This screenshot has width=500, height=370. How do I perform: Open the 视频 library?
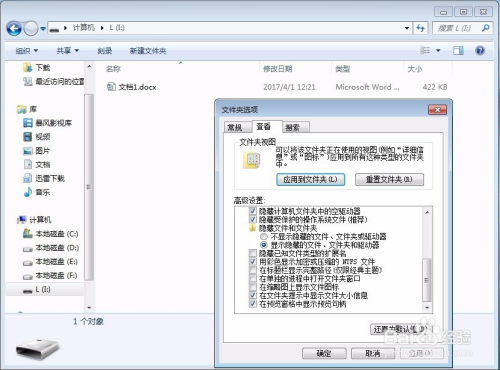click(x=37, y=137)
